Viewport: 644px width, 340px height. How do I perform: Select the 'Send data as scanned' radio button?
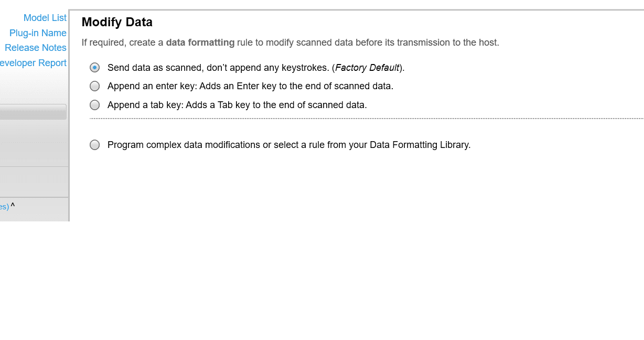(x=94, y=68)
